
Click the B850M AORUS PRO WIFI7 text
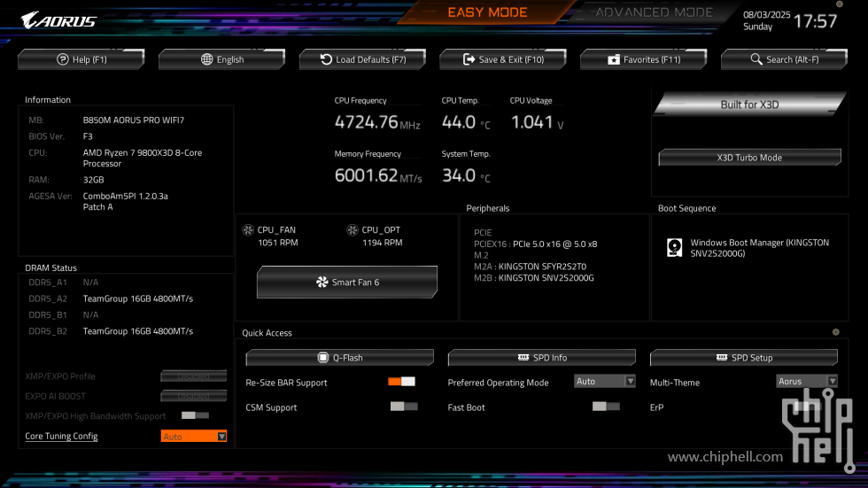134,120
